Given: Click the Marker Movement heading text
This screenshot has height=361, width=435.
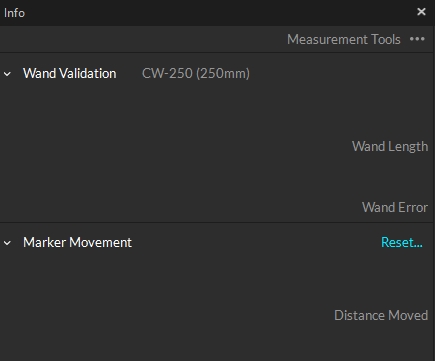Looking at the screenshot, I should 77,242.
